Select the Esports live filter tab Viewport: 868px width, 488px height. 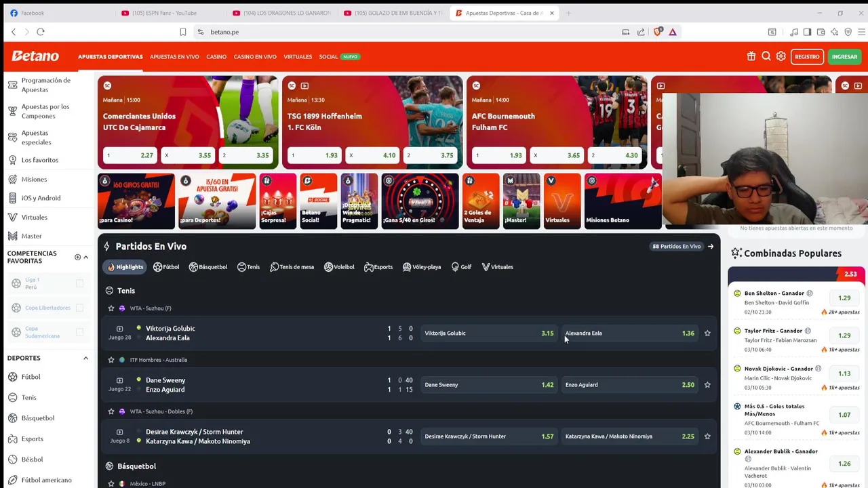click(378, 267)
